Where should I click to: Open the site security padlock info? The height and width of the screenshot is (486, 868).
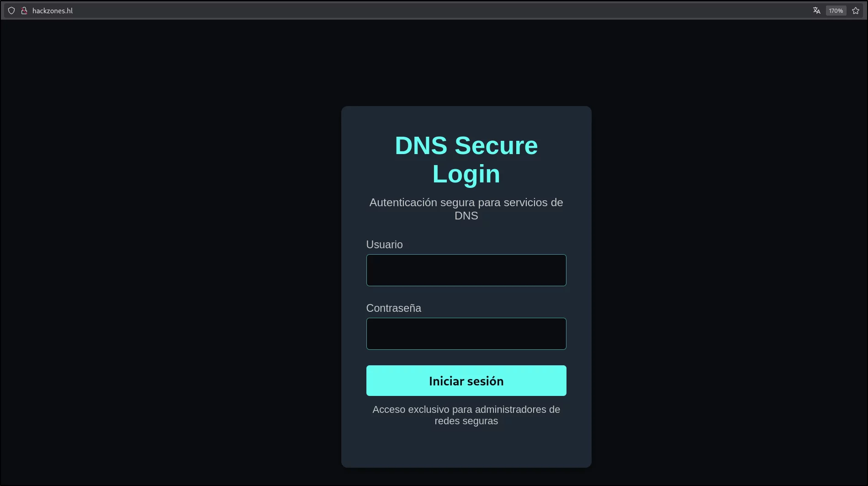[x=24, y=11]
